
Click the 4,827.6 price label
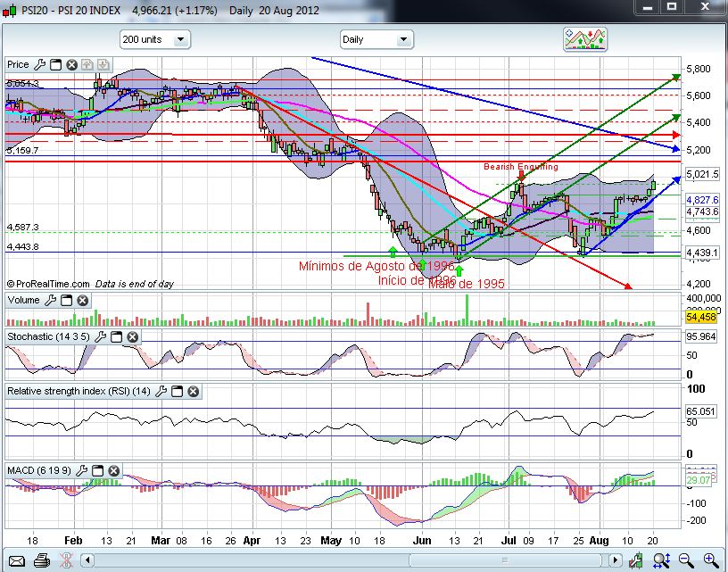702,200
